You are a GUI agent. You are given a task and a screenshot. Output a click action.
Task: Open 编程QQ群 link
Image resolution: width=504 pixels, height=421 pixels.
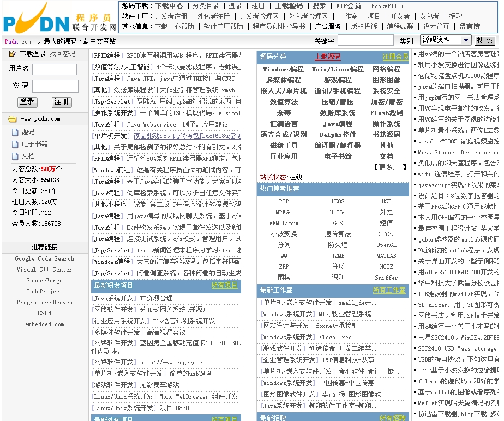click(x=400, y=27)
